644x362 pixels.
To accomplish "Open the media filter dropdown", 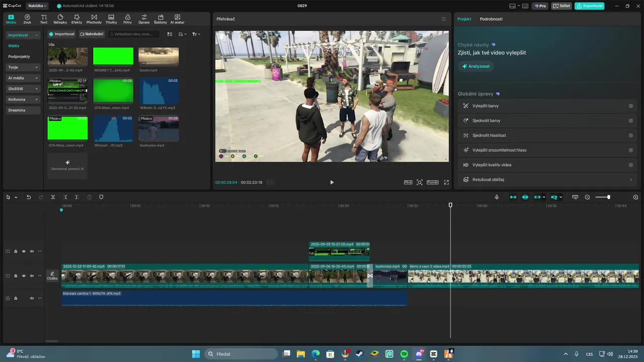I will click(x=196, y=34).
